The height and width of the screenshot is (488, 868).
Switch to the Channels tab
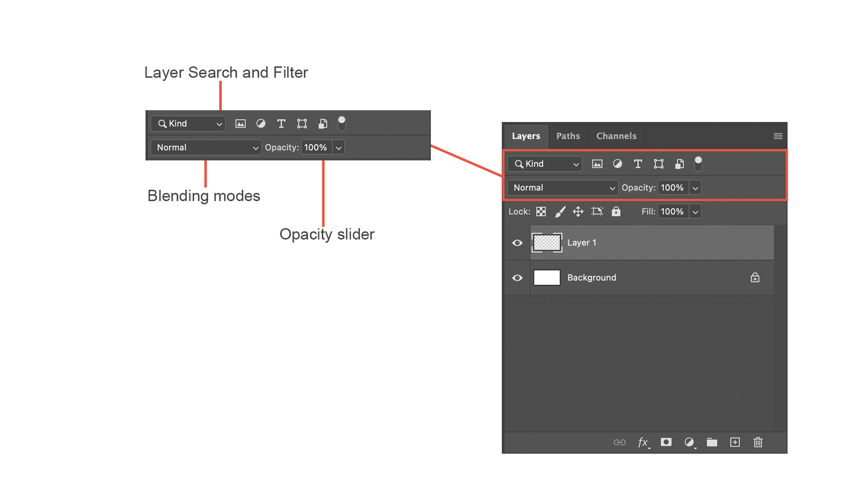pyautogui.click(x=616, y=136)
